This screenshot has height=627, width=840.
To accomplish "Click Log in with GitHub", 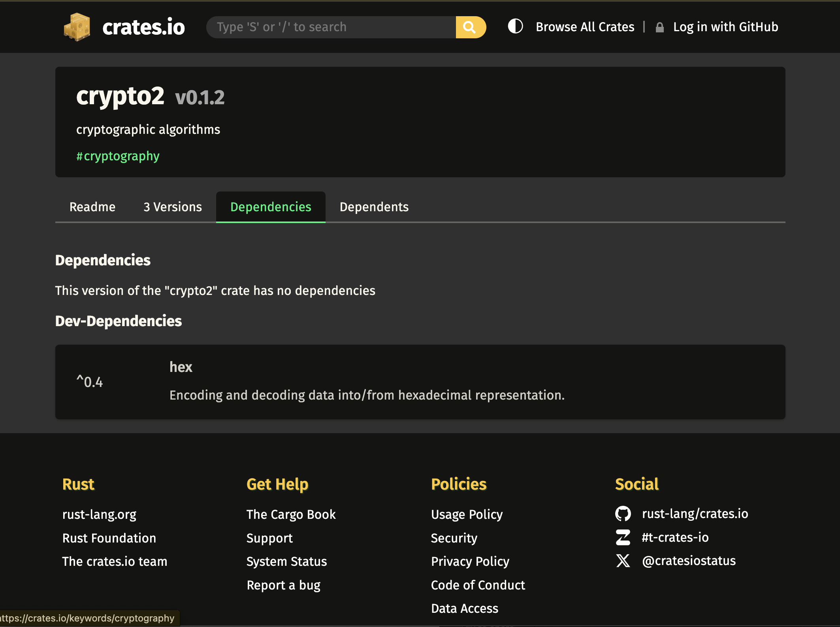I will click(x=726, y=27).
